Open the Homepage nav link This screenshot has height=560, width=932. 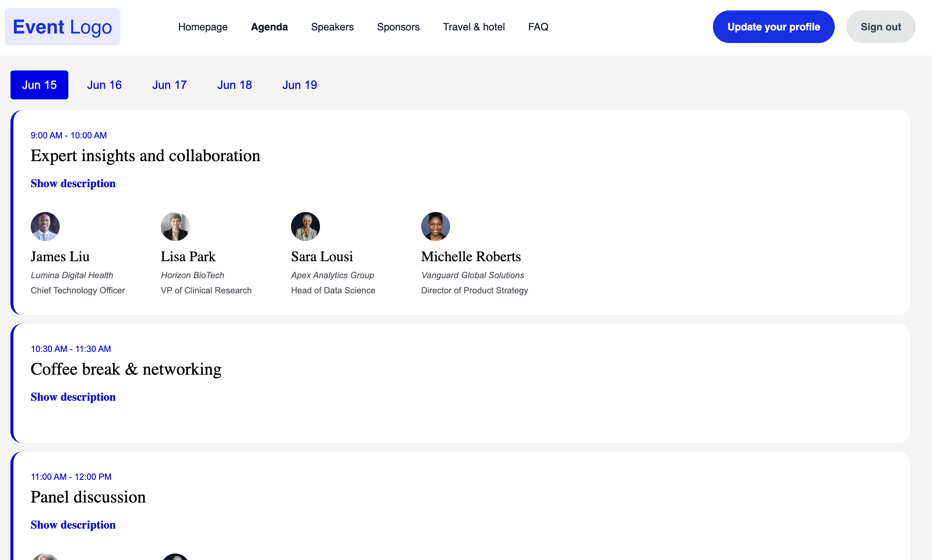click(203, 27)
